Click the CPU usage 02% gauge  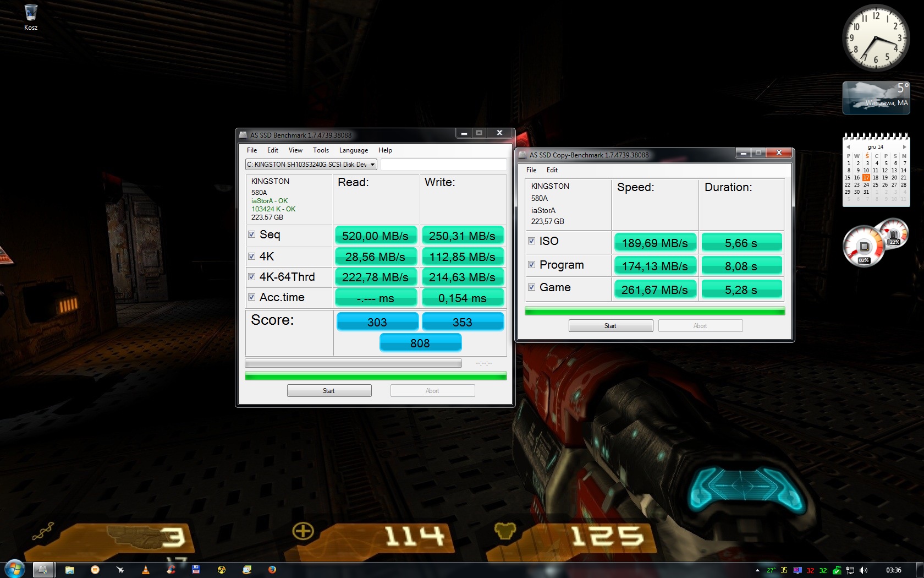(x=864, y=247)
